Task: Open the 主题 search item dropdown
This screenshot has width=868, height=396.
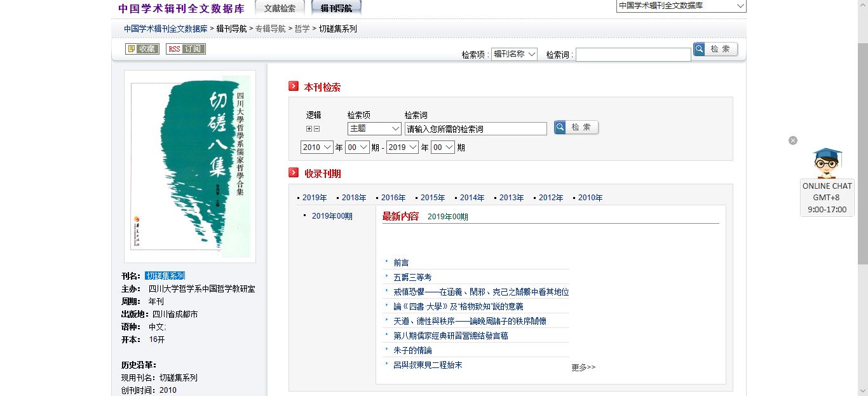Action: click(374, 129)
